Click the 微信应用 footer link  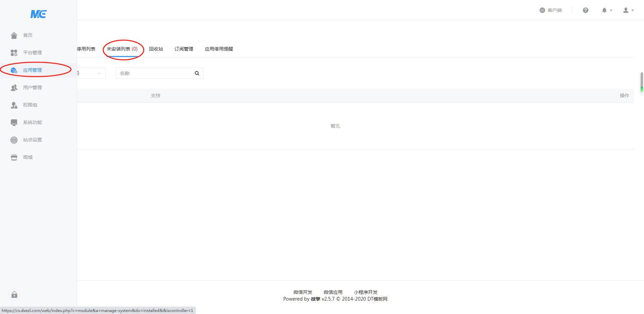[x=333, y=292]
